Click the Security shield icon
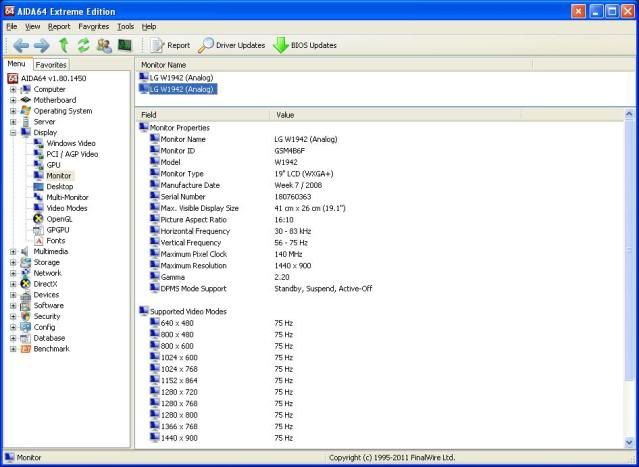 pos(26,316)
